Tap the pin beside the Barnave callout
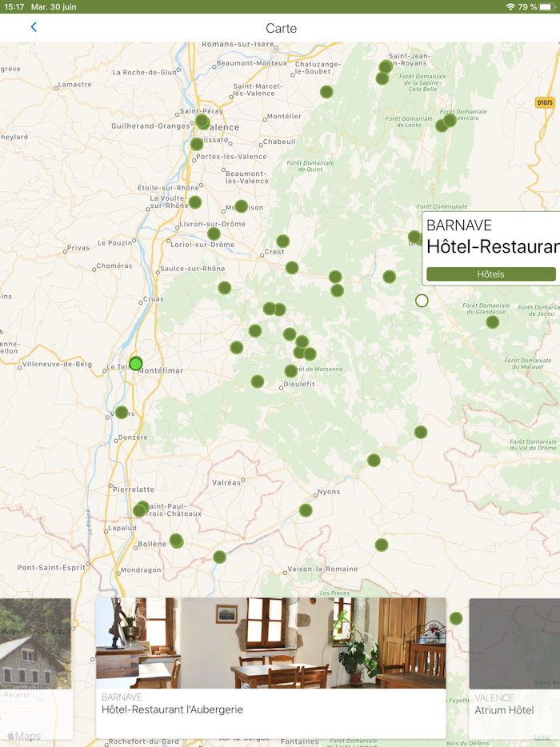This screenshot has height=747, width=560. [414, 237]
